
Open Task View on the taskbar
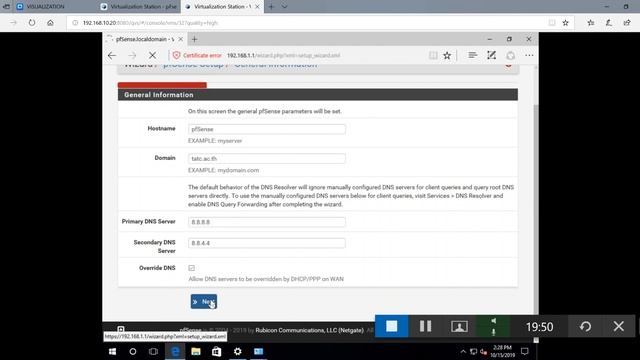153,351
